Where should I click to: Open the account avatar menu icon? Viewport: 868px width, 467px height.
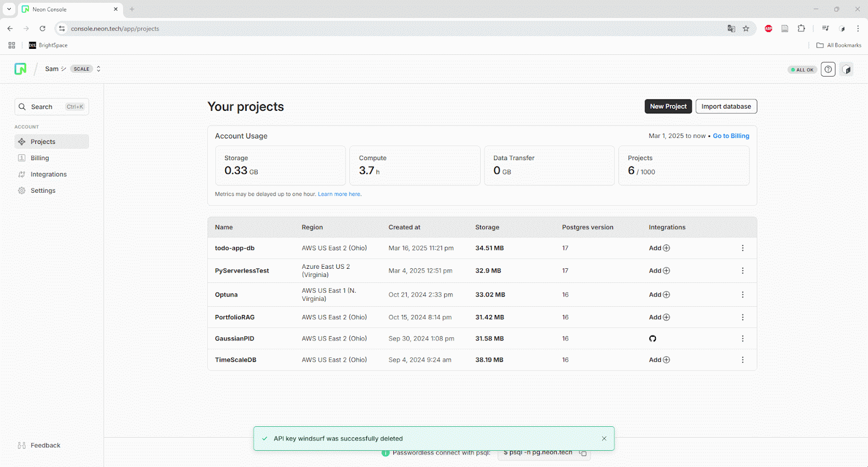click(847, 70)
